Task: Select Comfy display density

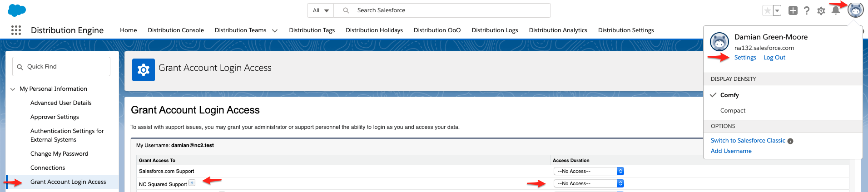Action: (x=729, y=95)
